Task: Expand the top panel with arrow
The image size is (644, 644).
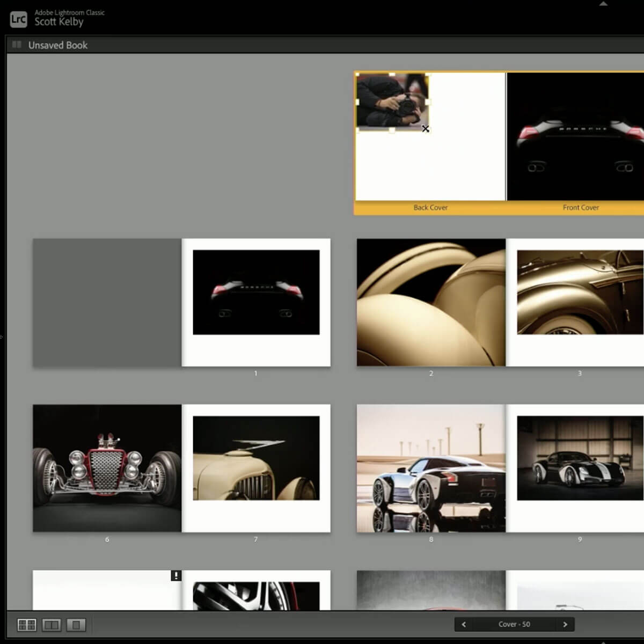Action: coord(603,3)
